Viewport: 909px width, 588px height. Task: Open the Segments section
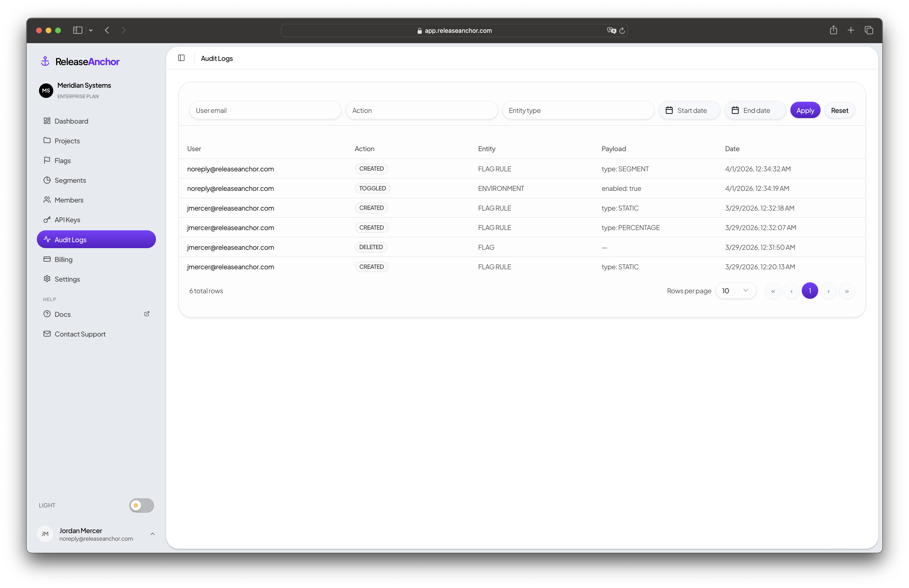point(96,180)
